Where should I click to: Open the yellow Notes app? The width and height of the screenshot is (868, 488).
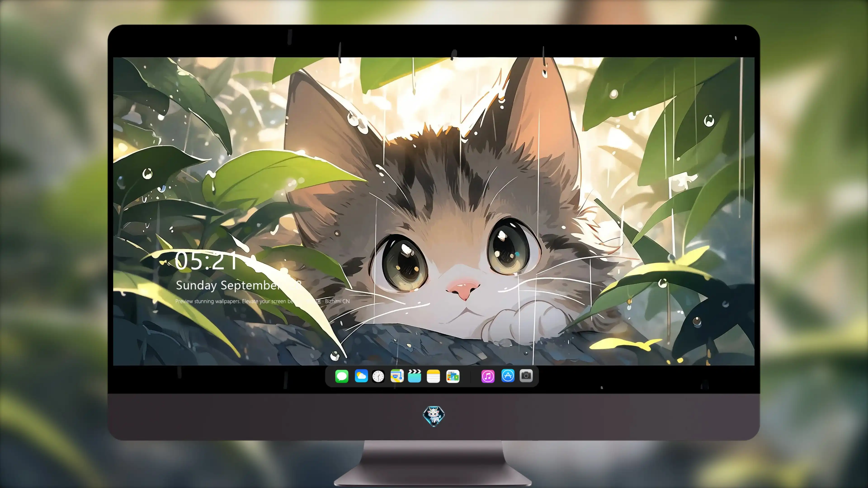tap(433, 376)
